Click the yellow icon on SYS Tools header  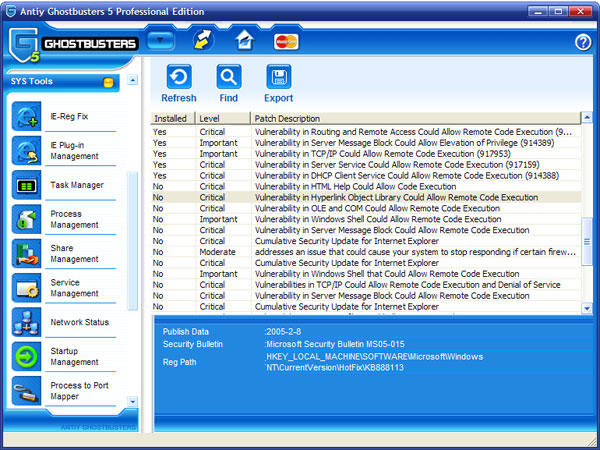[108, 82]
